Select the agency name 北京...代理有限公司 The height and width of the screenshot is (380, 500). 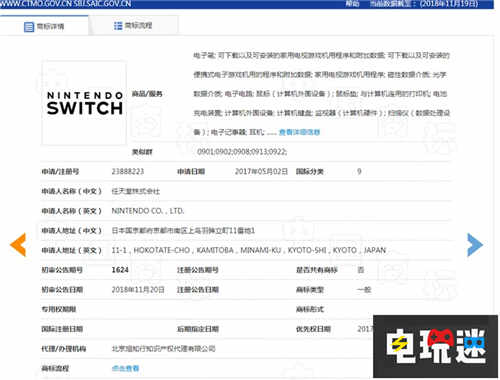[163, 349]
